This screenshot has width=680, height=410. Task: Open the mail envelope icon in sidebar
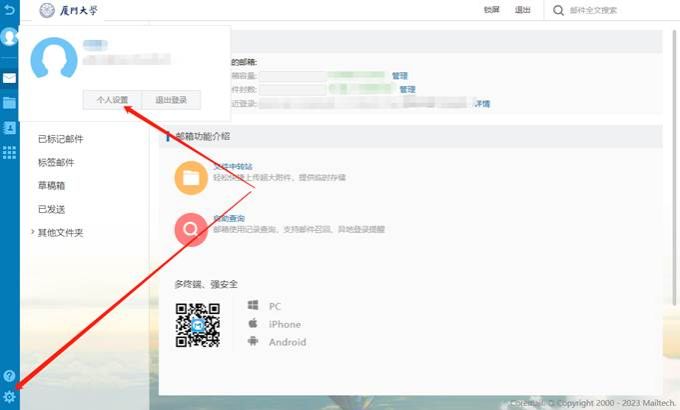[9, 78]
